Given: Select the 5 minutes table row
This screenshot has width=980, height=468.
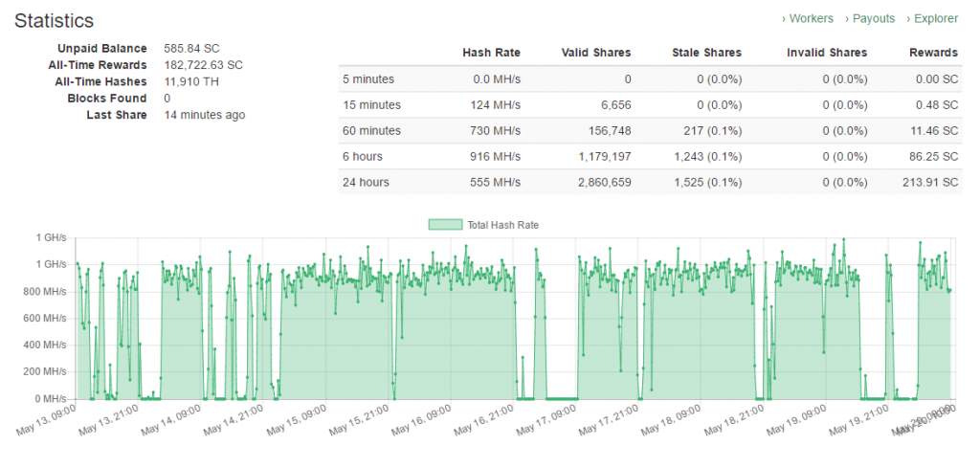Looking at the screenshot, I should (x=649, y=79).
